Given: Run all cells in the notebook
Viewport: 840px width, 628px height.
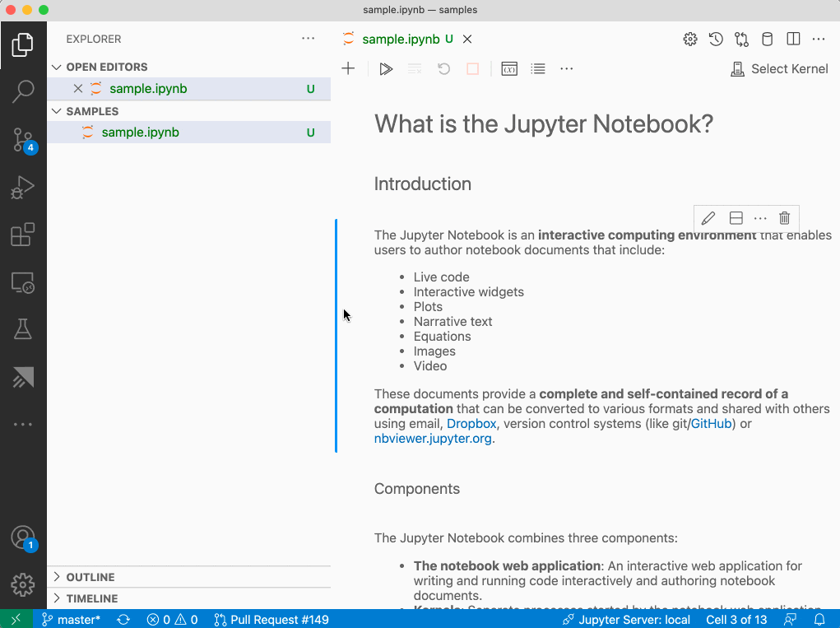Looking at the screenshot, I should coord(386,68).
